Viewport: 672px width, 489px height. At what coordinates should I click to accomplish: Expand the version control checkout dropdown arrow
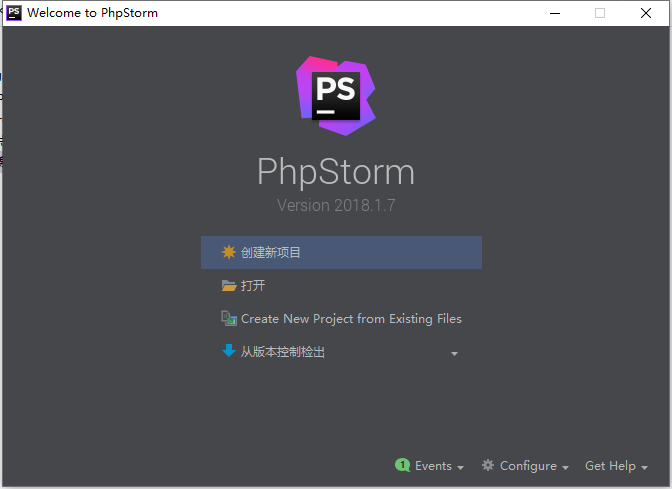pos(454,354)
